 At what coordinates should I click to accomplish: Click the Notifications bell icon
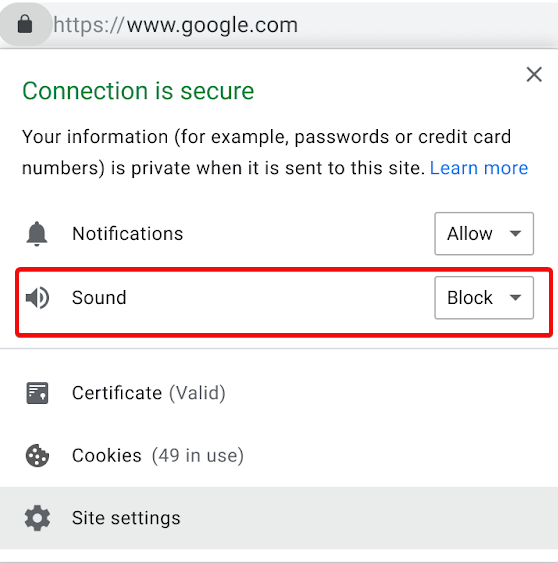click(x=37, y=234)
